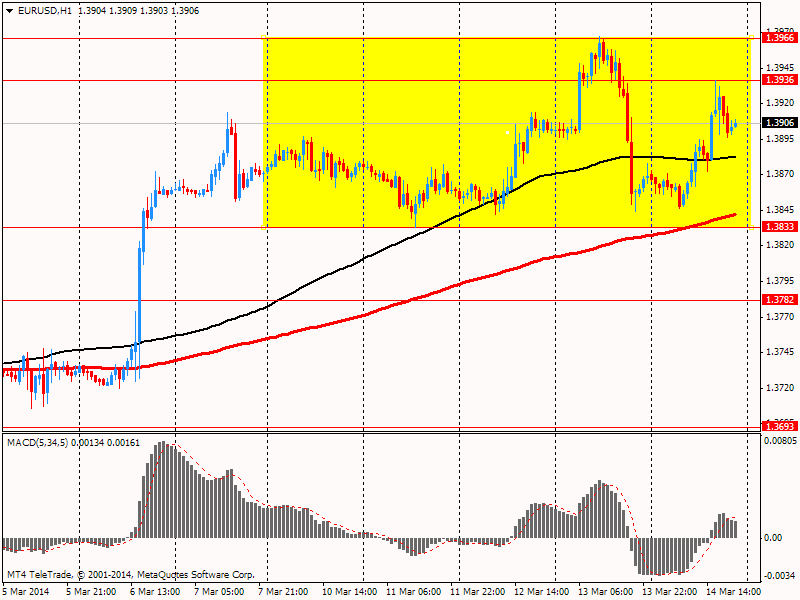Click the 1.3920 price axis value

(780, 103)
